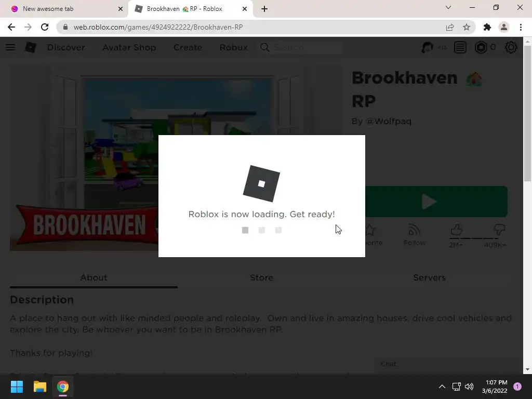Click the scrollbar down arrow
Image resolution: width=532 pixels, height=399 pixels.
[x=527, y=369]
